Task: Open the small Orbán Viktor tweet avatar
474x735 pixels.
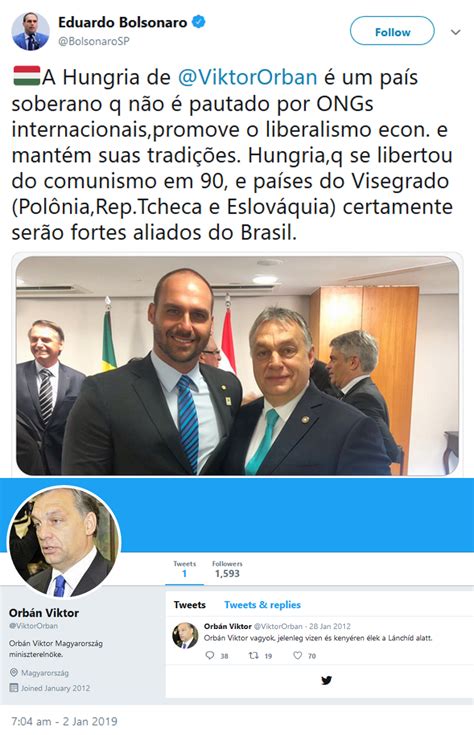Action: point(185,636)
